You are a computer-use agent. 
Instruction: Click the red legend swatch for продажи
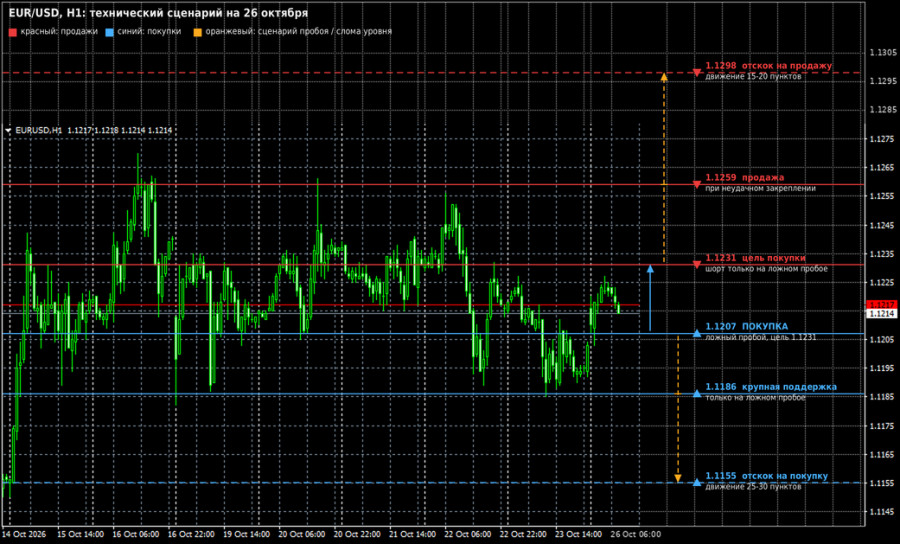[x=13, y=32]
